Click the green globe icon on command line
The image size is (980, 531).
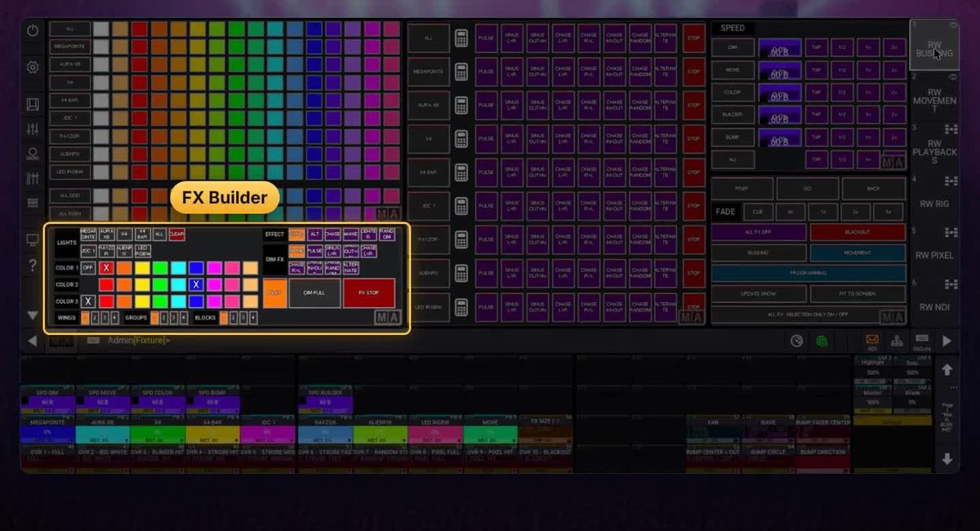click(x=822, y=341)
